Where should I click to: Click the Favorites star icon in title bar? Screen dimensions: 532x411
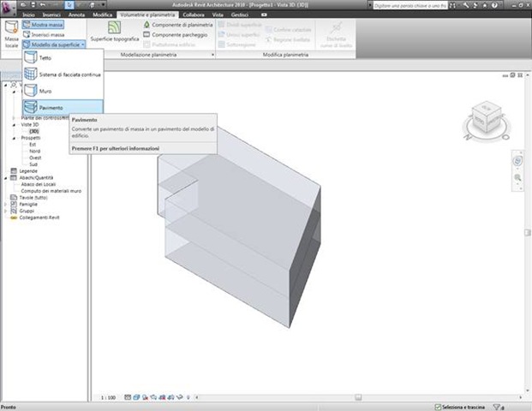[485, 5]
